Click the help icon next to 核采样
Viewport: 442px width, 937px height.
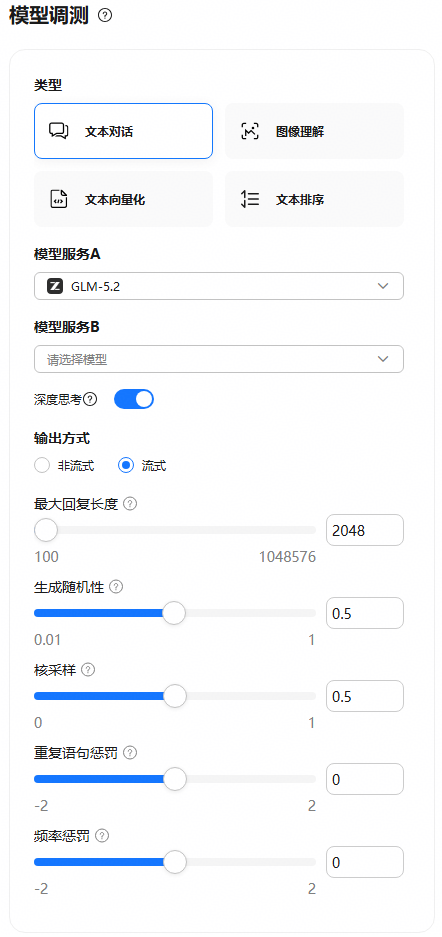(x=88, y=670)
